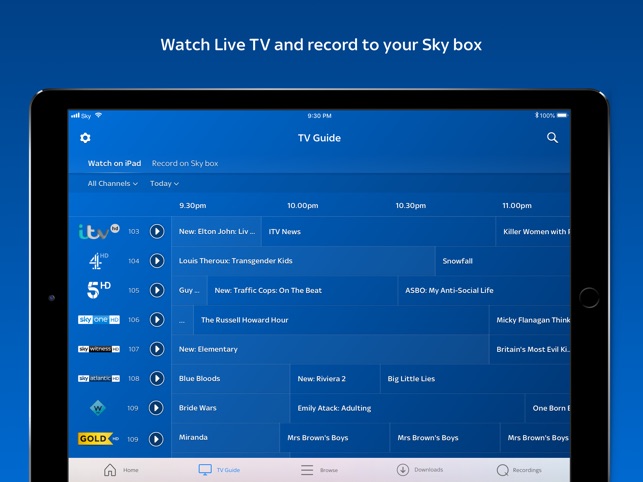Open the Guy ... programme on Channel 5
The width and height of the screenshot is (643, 482).
189,290
